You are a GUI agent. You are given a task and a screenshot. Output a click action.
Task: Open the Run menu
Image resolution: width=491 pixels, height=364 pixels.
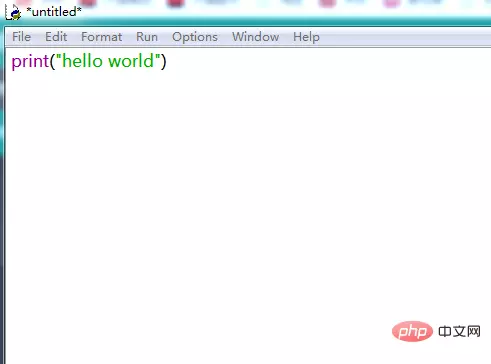pos(147,37)
